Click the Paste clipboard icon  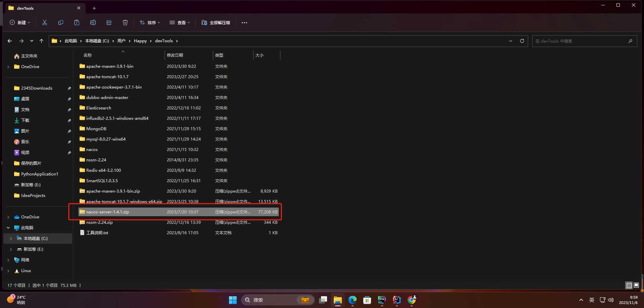coord(77,22)
